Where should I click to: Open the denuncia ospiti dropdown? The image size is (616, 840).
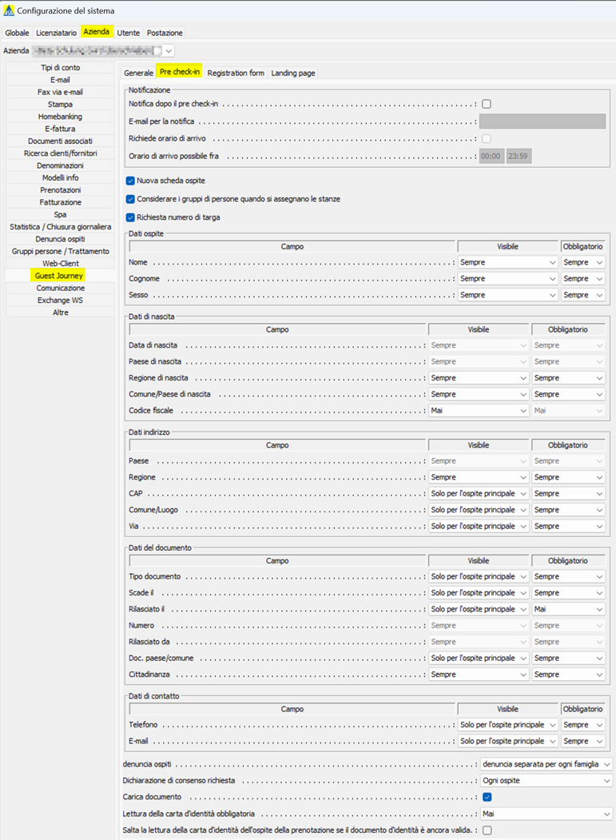click(546, 764)
